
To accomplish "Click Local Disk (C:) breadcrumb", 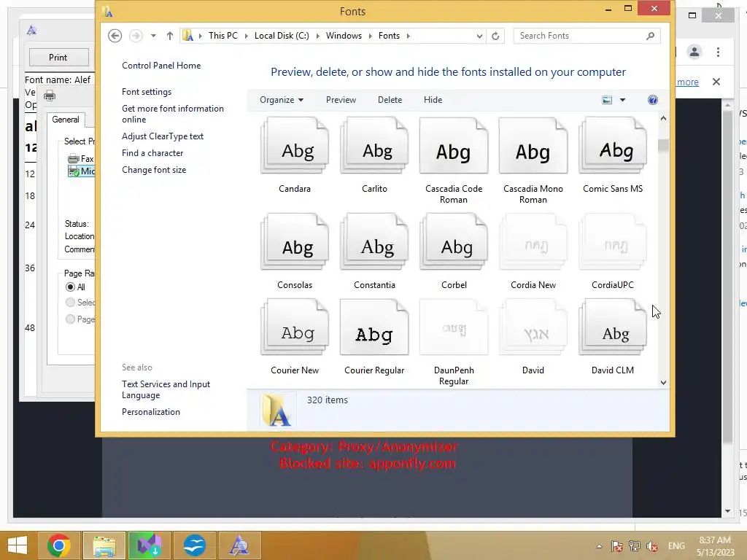I will 282,36.
